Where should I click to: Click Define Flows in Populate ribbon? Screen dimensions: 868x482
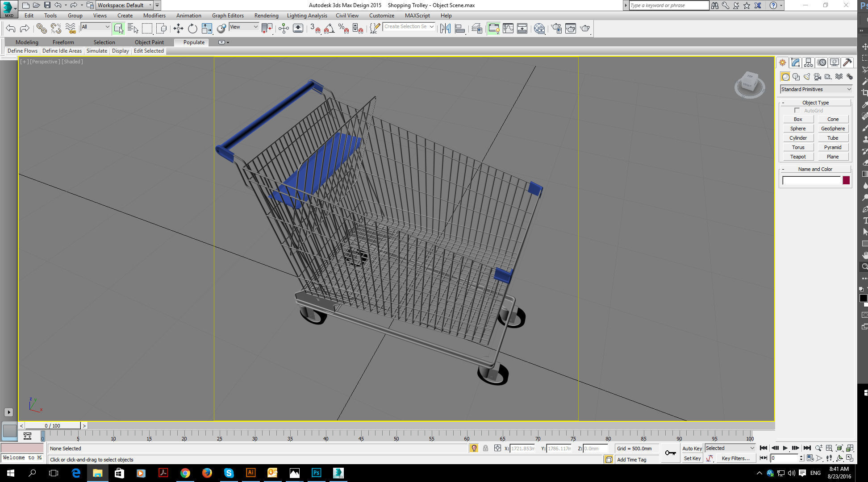[x=22, y=51]
